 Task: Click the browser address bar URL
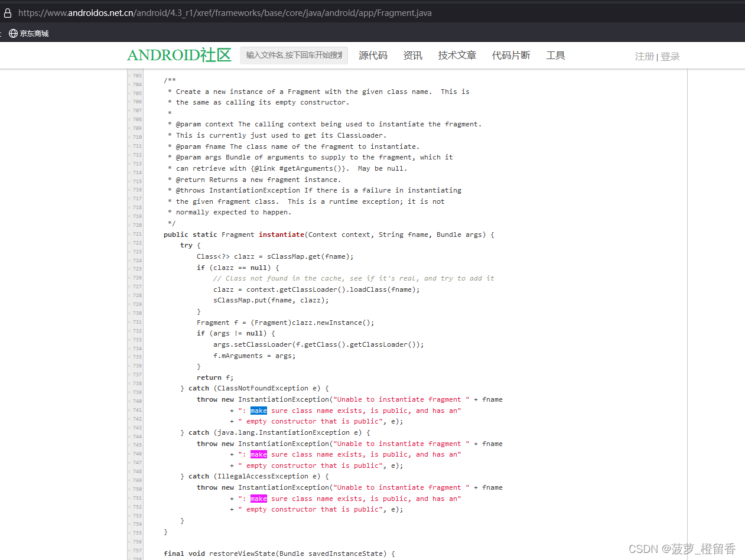point(225,12)
